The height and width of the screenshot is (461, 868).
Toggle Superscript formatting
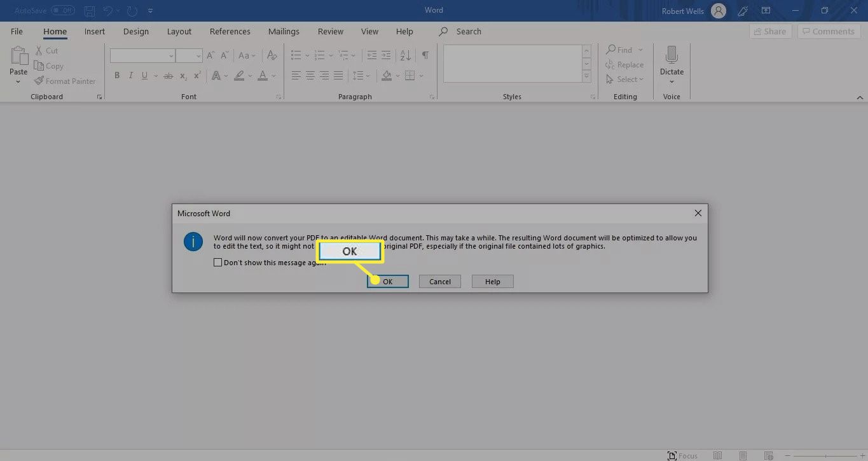[x=197, y=76]
